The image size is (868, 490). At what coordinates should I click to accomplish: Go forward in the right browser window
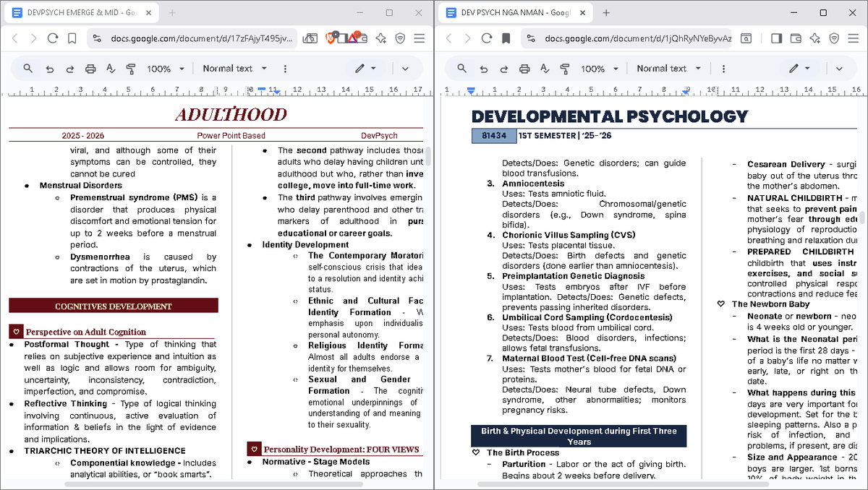[x=467, y=38]
